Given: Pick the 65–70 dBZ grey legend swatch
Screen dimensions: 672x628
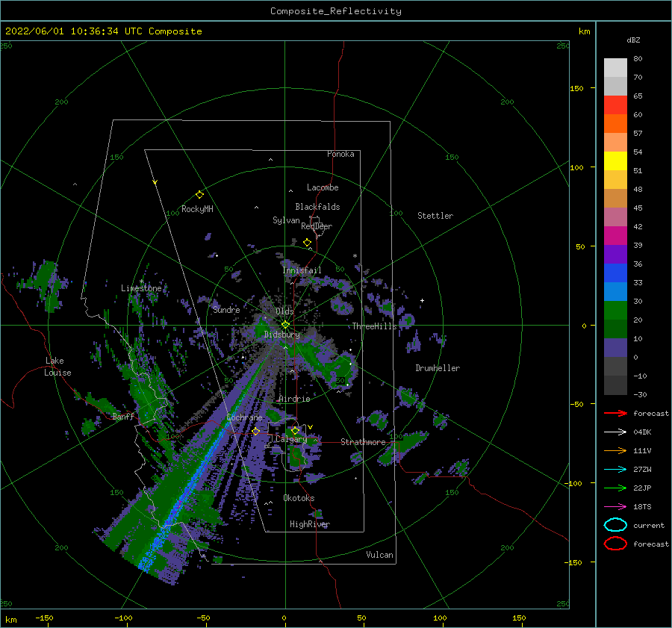Looking at the screenshot, I should point(615,86).
